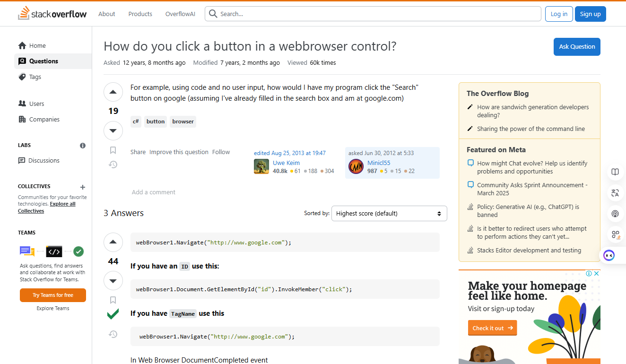
Task: Bookmark the answer scored 44
Action: click(x=113, y=300)
